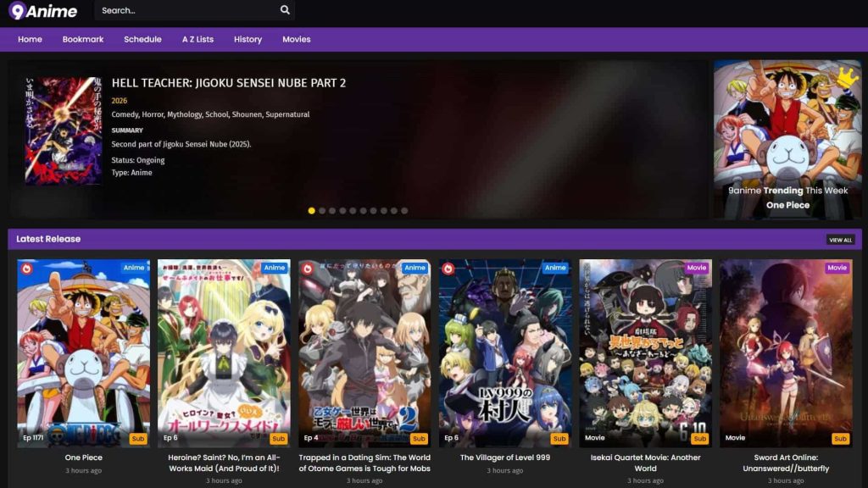This screenshot has height=488, width=868.
Task: Click Sub badge on Isekai Quartet card
Action: click(x=700, y=439)
